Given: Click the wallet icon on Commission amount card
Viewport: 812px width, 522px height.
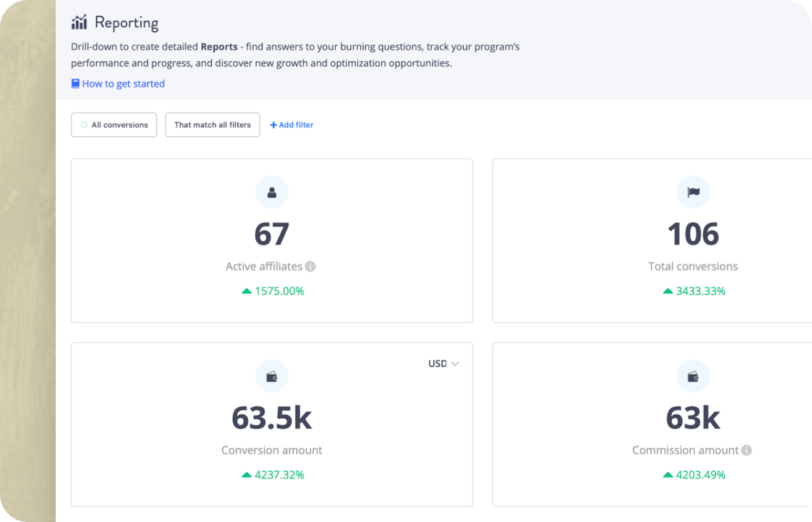Looking at the screenshot, I should click(693, 376).
